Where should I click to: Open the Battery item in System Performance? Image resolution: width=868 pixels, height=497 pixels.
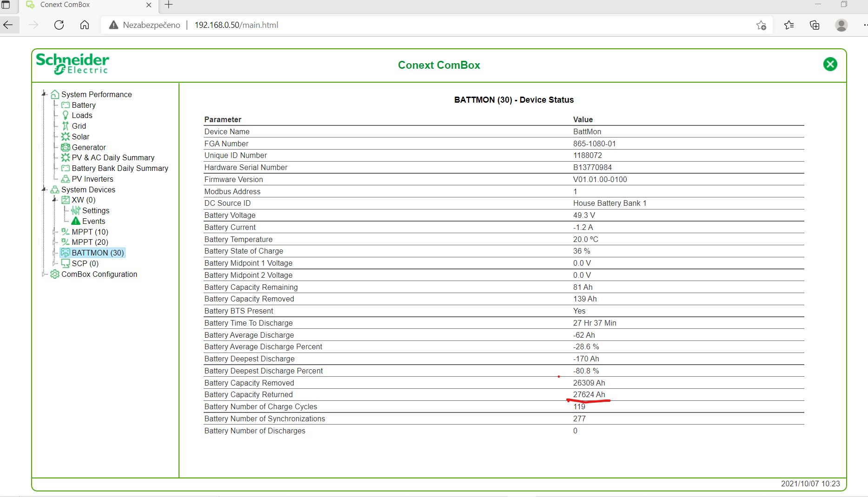coord(83,105)
